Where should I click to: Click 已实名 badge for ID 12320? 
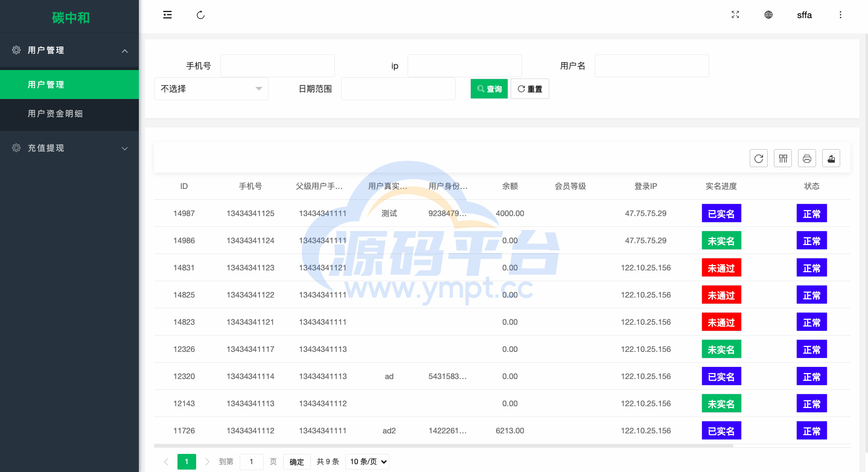click(721, 376)
